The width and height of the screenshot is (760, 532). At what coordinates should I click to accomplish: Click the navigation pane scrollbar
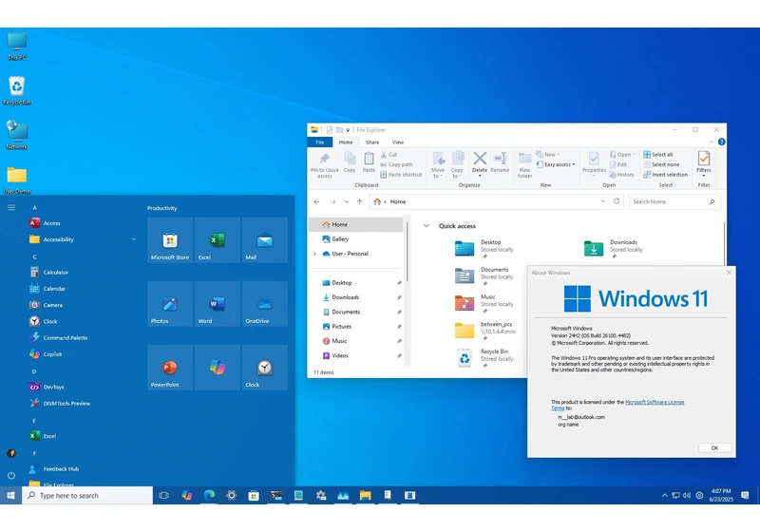click(408, 252)
